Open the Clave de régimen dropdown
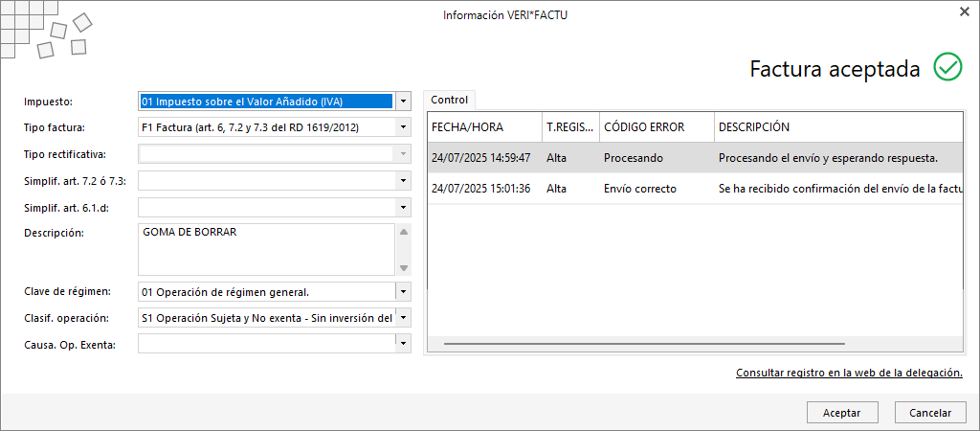Screen dimensions: 980x431 point(403,291)
